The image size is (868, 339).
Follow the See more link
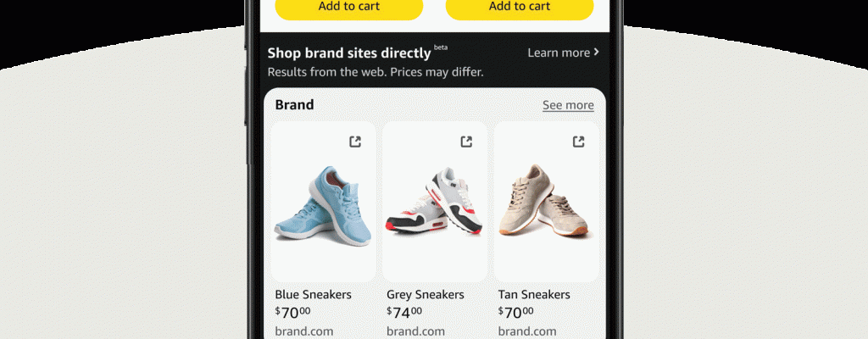[568, 105]
